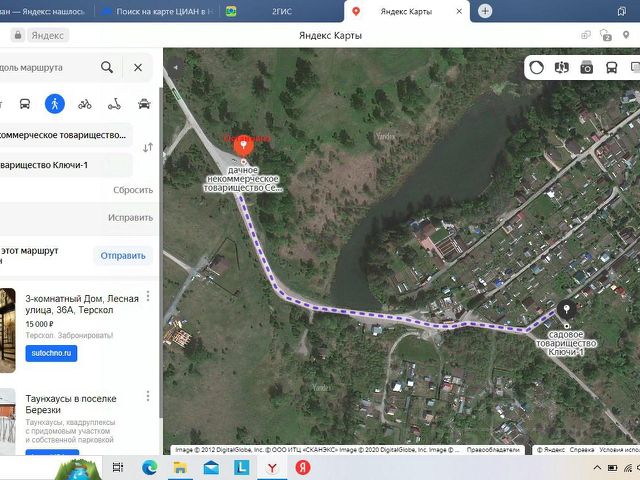Click the location permission icon in address bar
The width and height of the screenshot is (640, 480).
coord(626,35)
